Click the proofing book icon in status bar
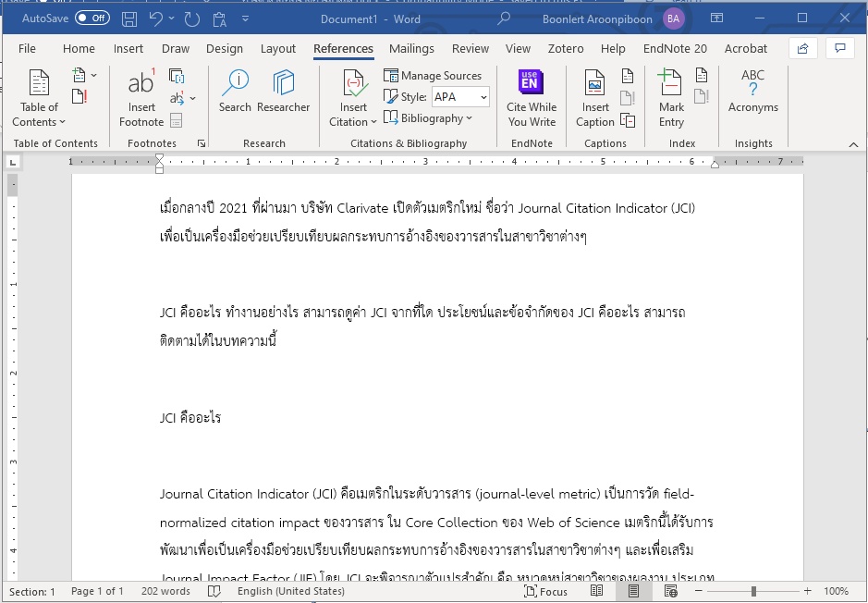The width and height of the screenshot is (868, 603). click(x=214, y=591)
